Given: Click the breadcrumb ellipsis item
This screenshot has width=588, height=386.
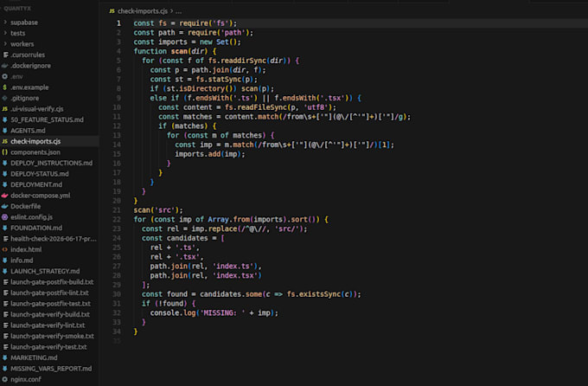Looking at the screenshot, I should [x=178, y=11].
